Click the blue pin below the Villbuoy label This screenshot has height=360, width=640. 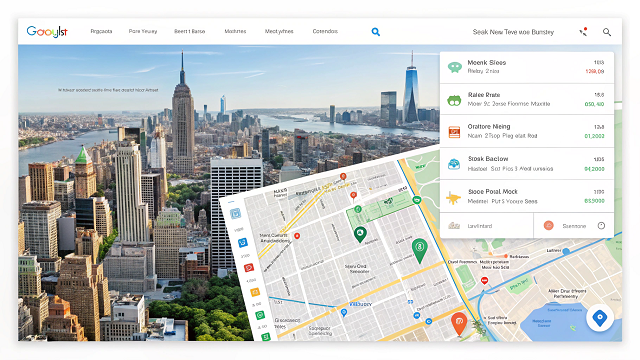[x=344, y=313]
